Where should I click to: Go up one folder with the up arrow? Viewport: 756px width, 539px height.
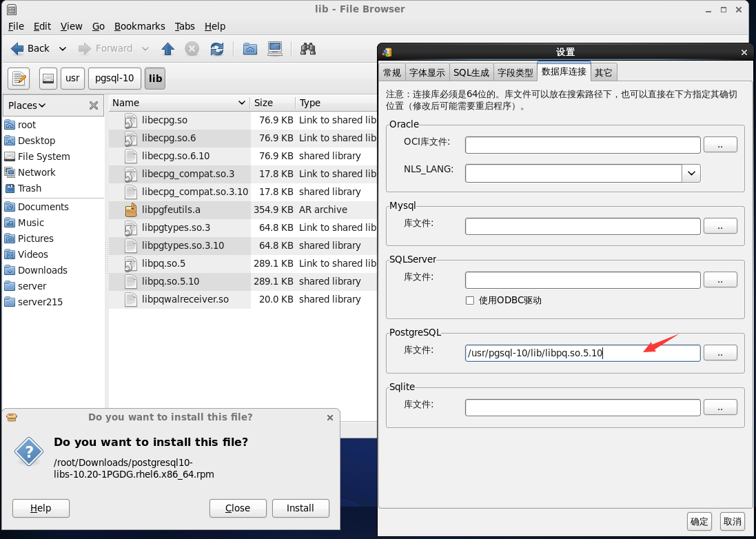pyautogui.click(x=167, y=49)
